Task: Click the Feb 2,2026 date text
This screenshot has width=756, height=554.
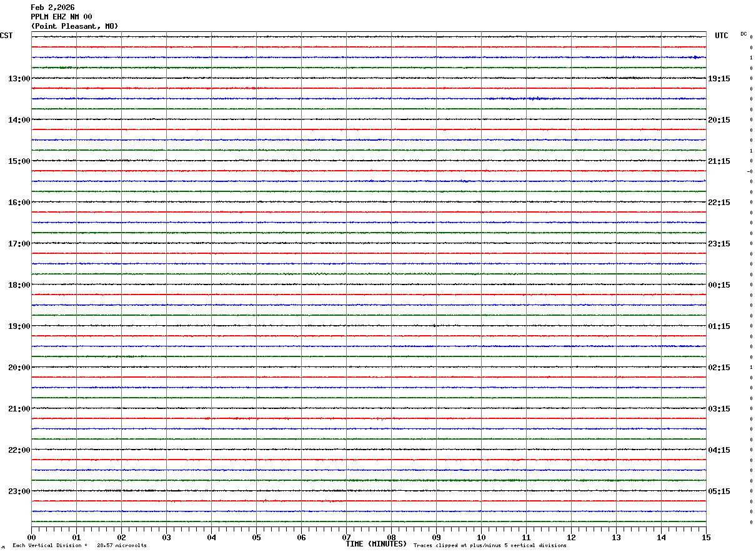Action: [52, 8]
